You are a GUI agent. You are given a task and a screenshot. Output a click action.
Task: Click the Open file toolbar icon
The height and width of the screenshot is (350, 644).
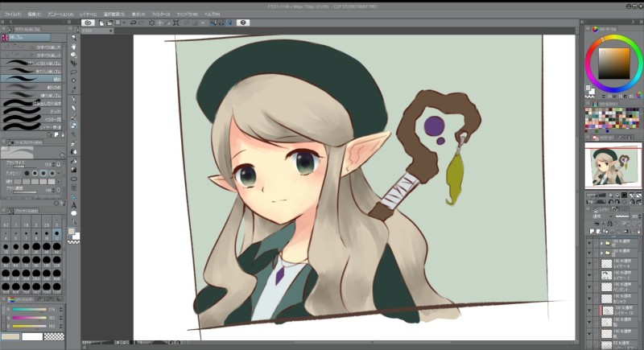click(x=109, y=23)
